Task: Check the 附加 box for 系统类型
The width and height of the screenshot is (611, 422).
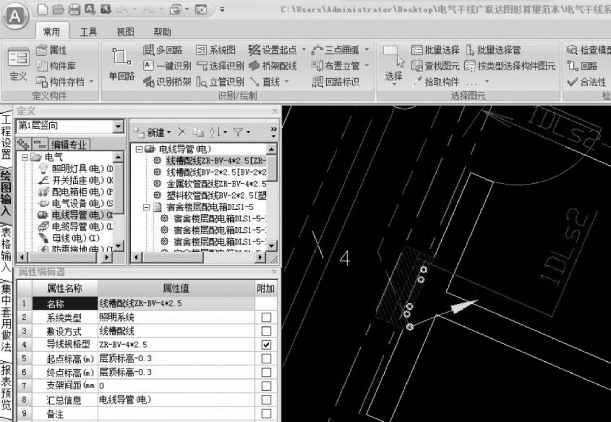Action: coord(265,316)
